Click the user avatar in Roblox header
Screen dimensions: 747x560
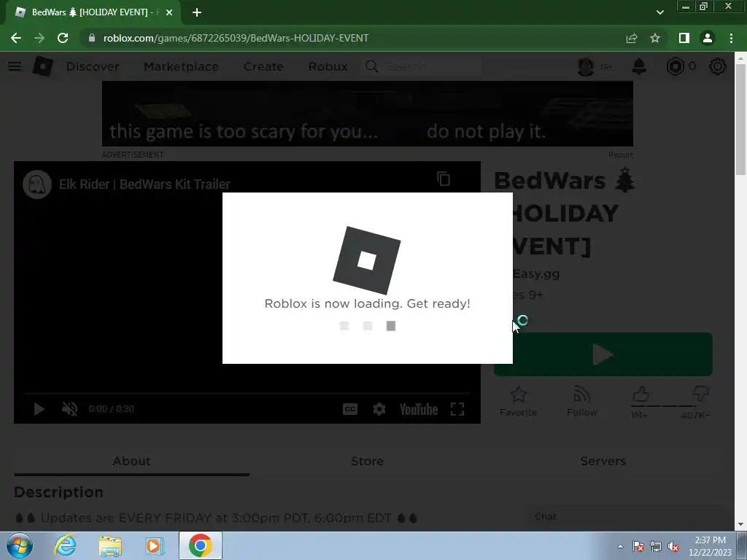click(x=586, y=66)
